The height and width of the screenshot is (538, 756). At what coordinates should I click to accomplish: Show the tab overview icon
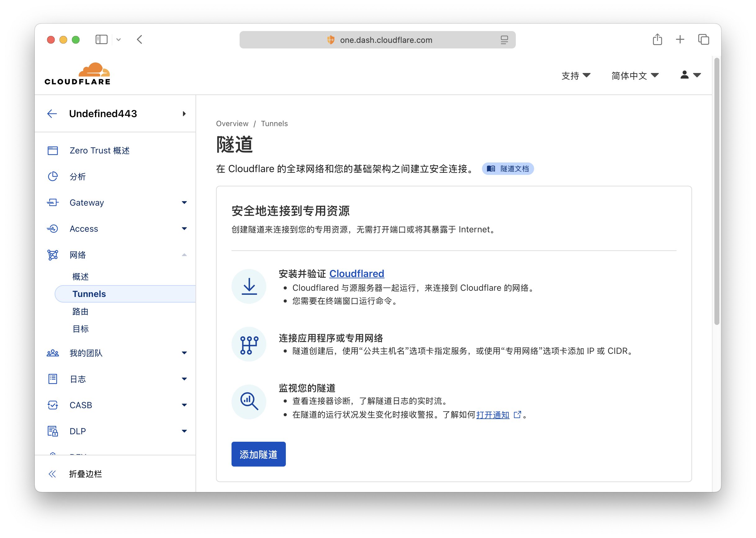(703, 39)
